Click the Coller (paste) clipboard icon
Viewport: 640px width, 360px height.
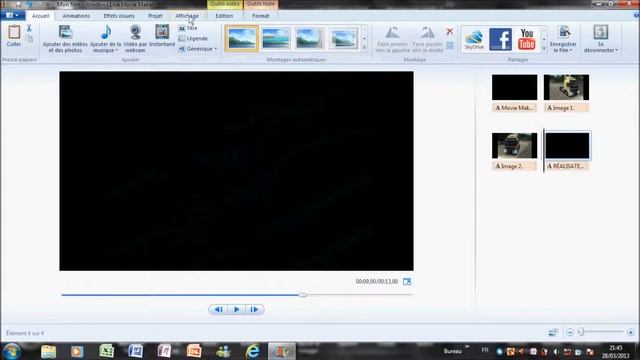14,32
